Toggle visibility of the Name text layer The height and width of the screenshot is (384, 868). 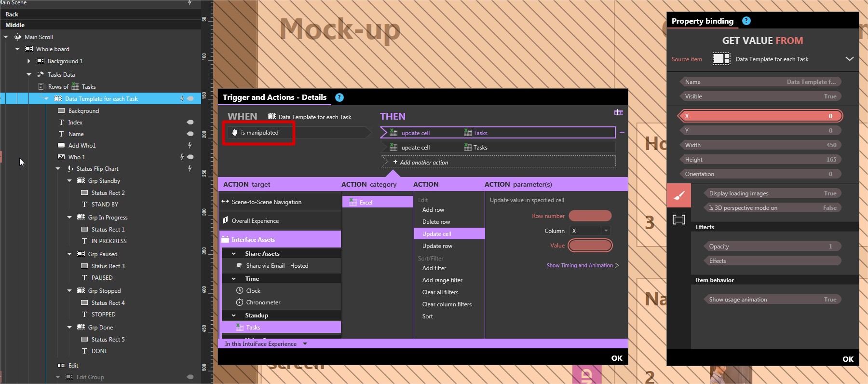190,134
